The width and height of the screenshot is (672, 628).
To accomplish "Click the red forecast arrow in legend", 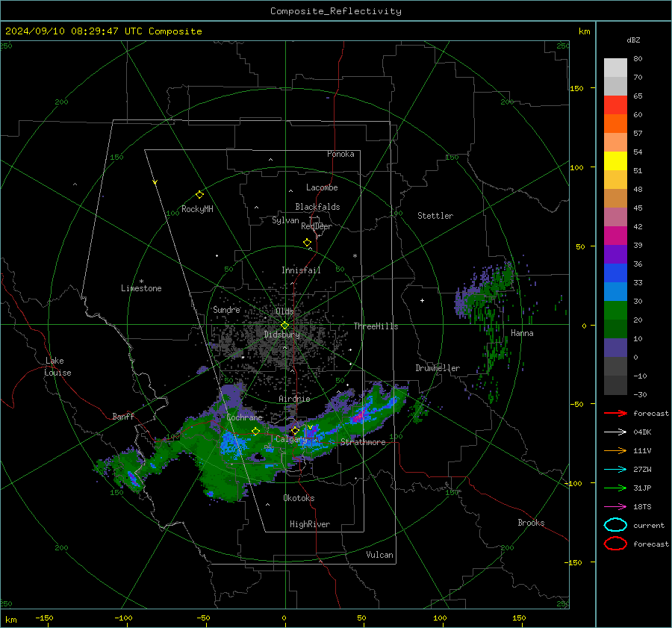I will [x=615, y=413].
